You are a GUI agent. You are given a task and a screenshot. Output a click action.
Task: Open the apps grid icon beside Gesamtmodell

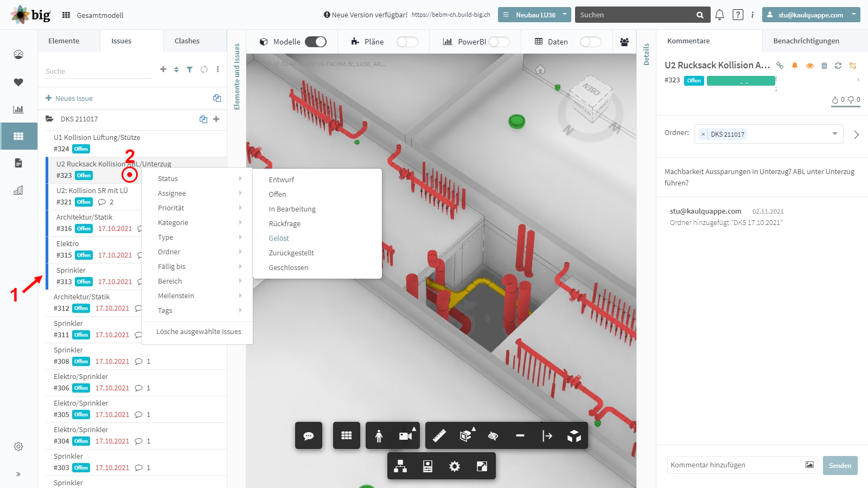tap(66, 15)
